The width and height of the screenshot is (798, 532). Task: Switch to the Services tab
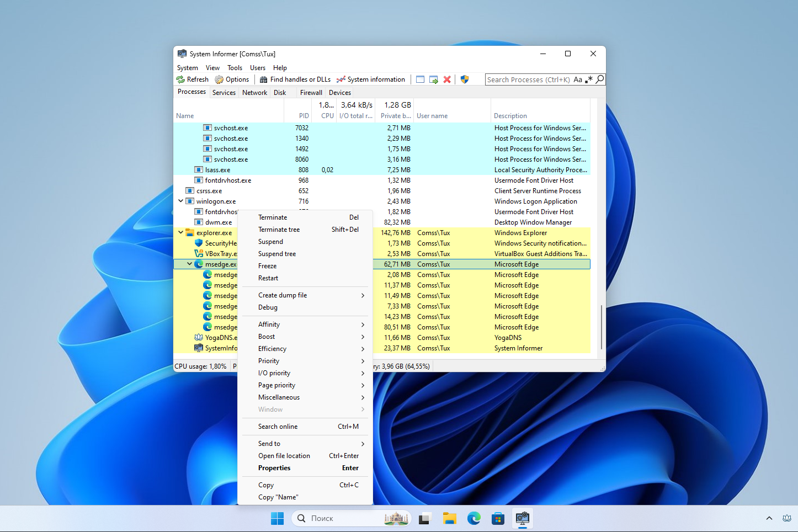[224, 93]
